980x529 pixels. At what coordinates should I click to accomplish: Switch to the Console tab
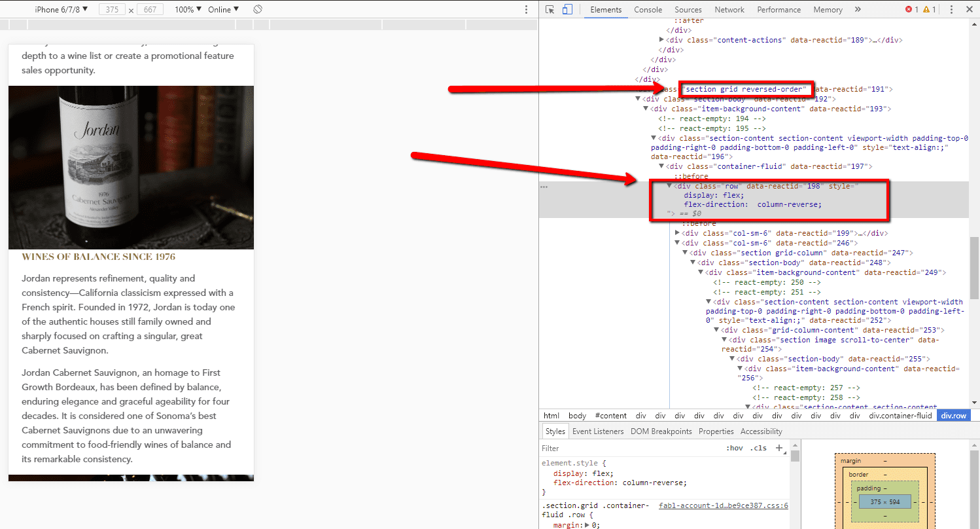648,9
